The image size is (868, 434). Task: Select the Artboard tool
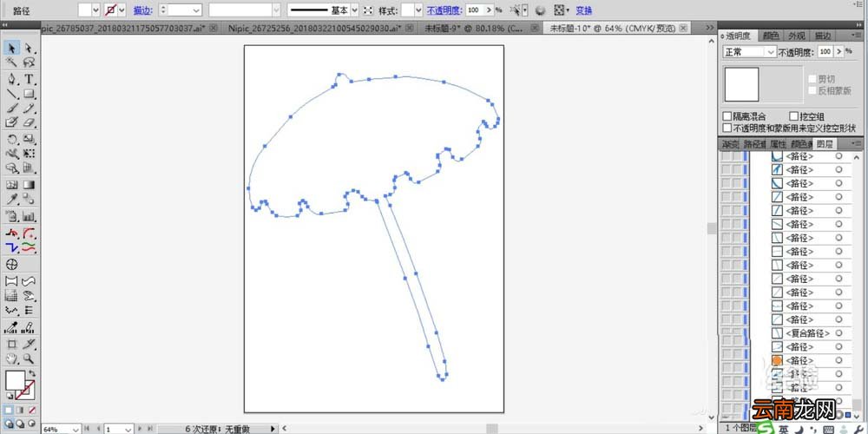[11, 344]
